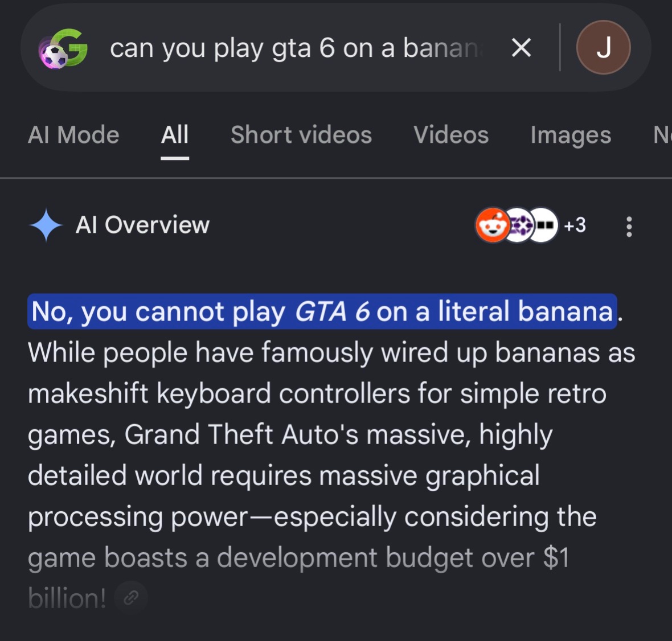Switch to the Short videos tab
Screen dimensions: 672x641
pos(301,135)
